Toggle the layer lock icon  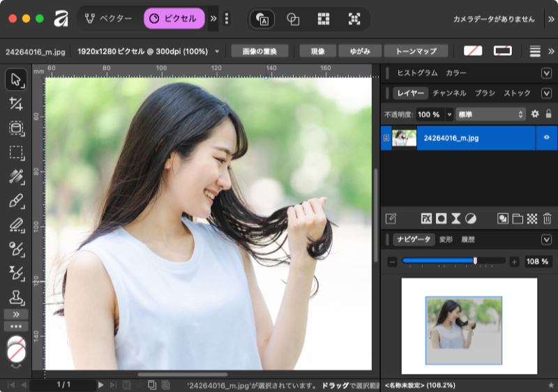coord(548,114)
